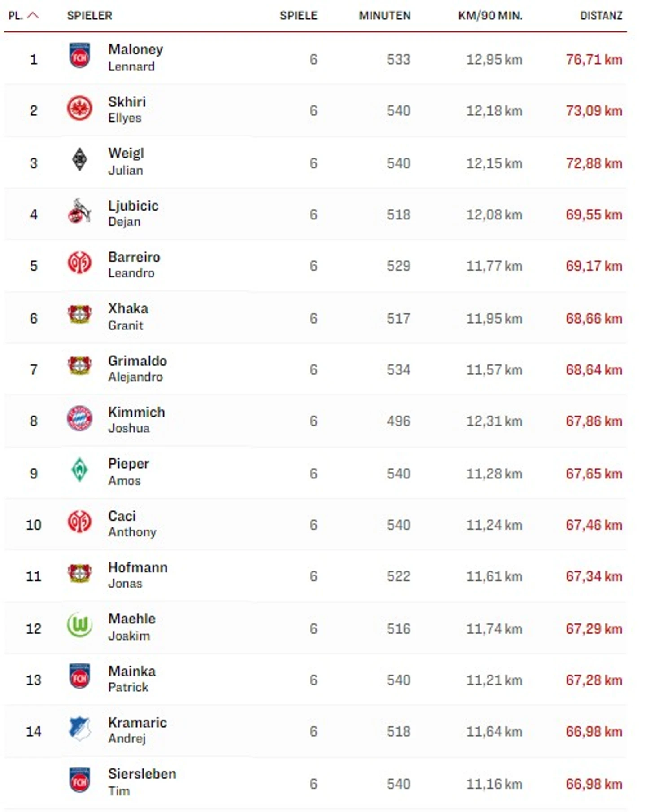Open player Hofmann Jonas's name link
The image size is (655, 812).
point(137,575)
